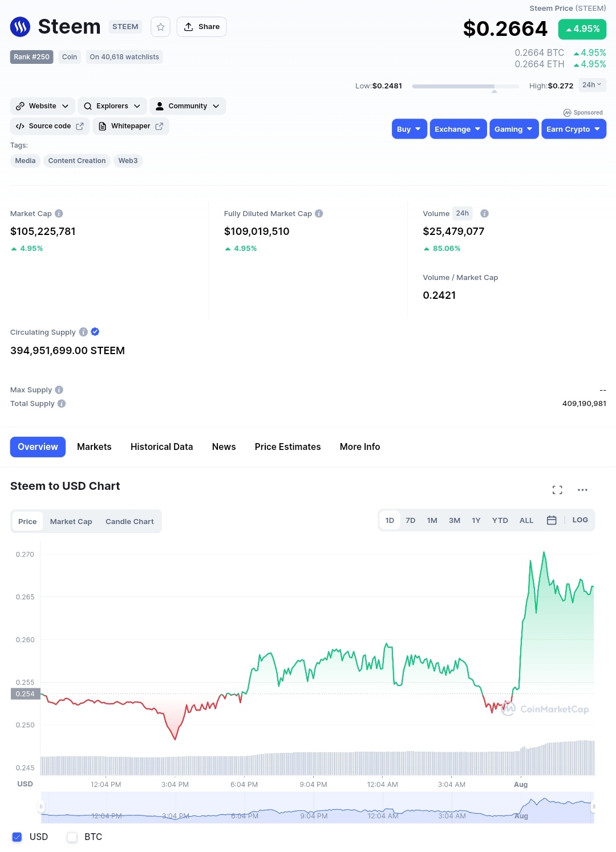Select the Overview tab
This screenshot has height=852, width=616.
pos(38,447)
